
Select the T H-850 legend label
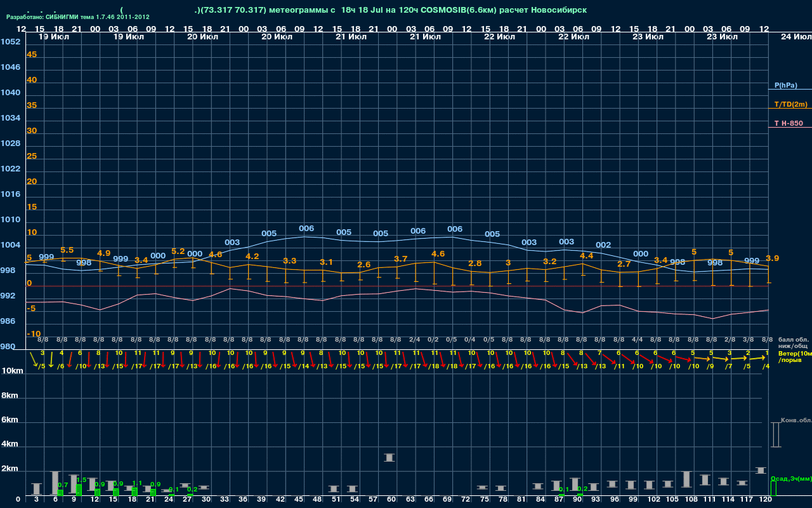pyautogui.click(x=787, y=123)
